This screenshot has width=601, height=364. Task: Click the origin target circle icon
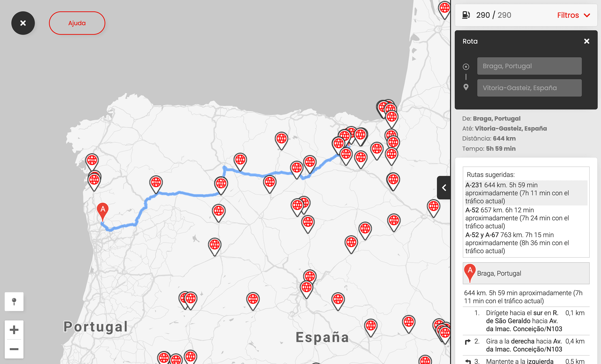(x=466, y=67)
